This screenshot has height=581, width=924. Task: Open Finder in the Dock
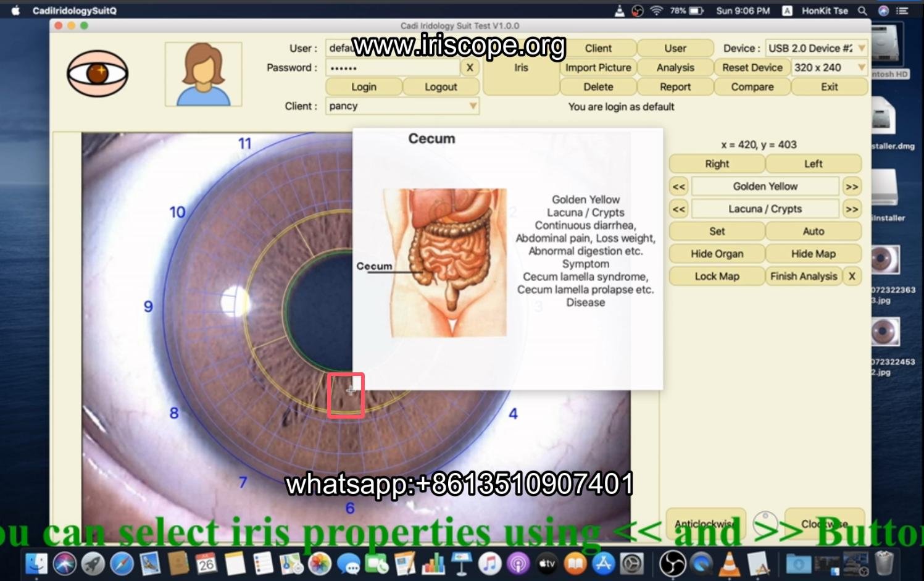pos(36,563)
